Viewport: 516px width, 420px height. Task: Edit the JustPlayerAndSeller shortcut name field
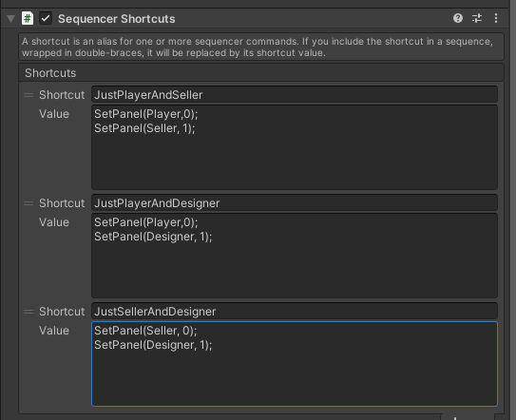(295, 95)
